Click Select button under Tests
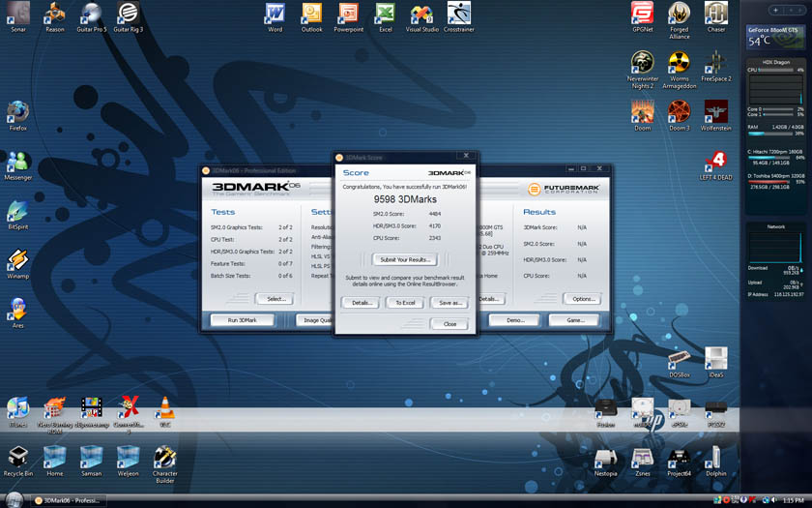812x508 pixels. tap(275, 299)
